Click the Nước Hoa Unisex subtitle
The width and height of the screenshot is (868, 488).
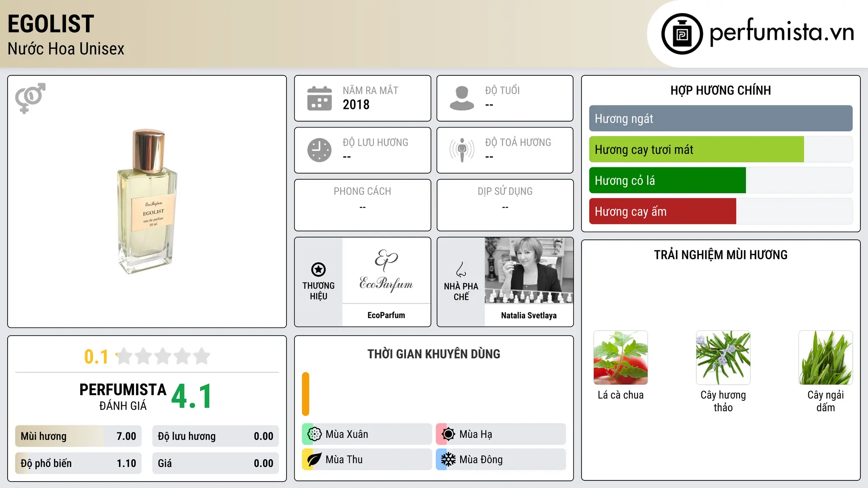tap(66, 49)
